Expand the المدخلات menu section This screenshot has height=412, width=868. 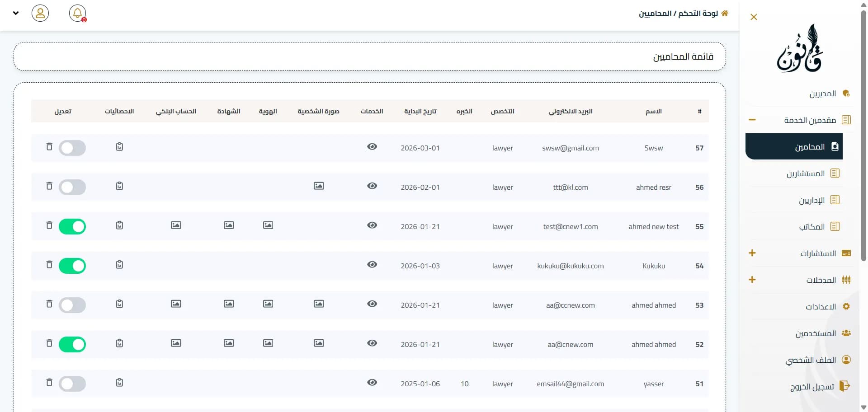click(752, 280)
